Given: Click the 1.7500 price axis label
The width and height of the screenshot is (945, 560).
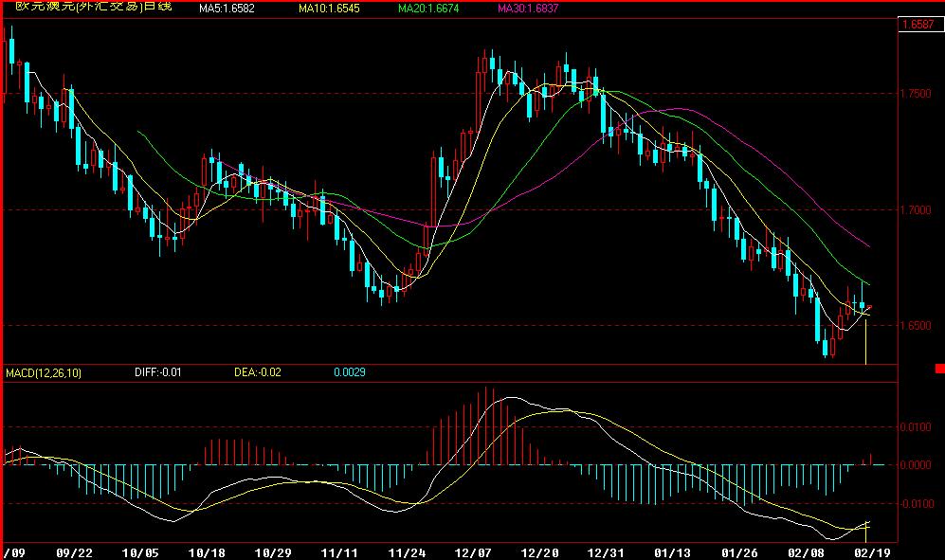Looking at the screenshot, I should click(x=916, y=94).
